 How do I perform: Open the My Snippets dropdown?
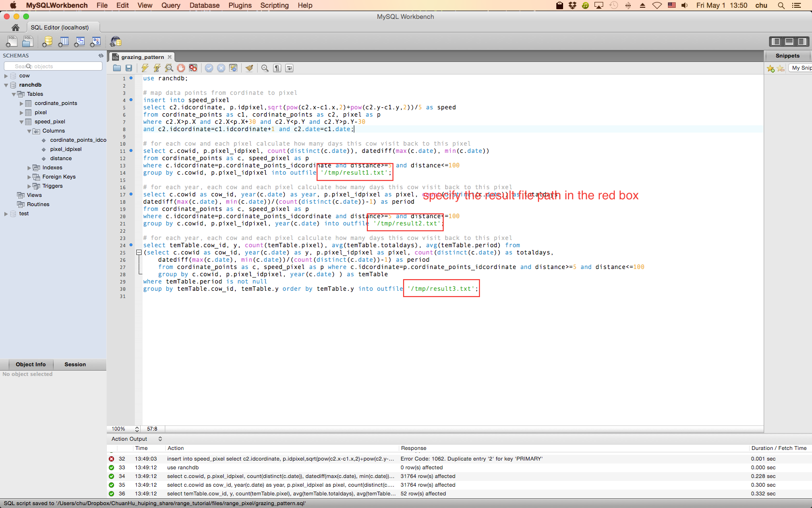[x=800, y=68]
